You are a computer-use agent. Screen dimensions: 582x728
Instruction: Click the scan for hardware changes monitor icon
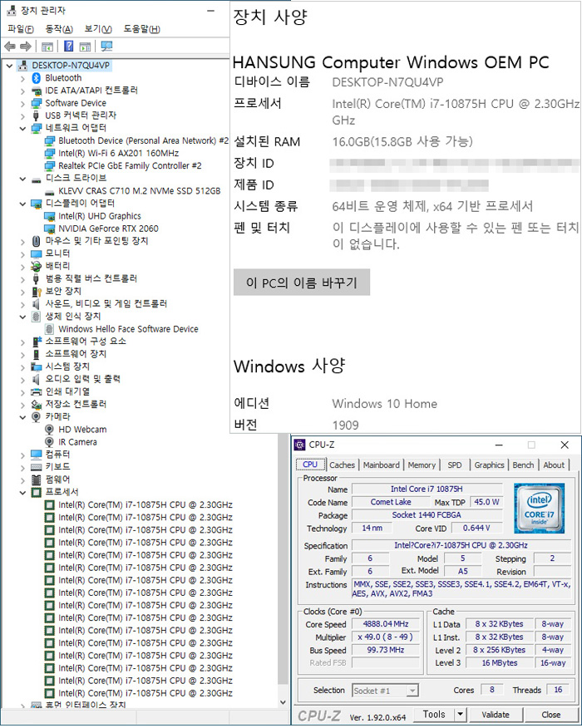coord(106,47)
